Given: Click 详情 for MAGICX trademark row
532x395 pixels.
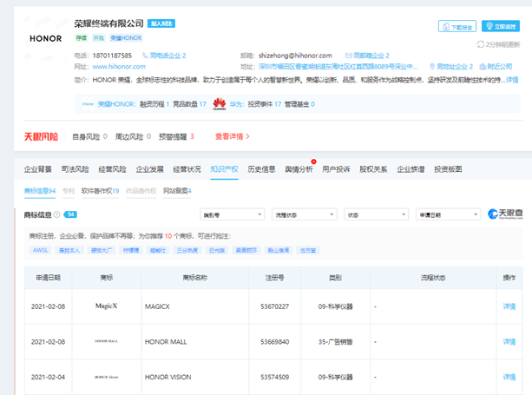Looking at the screenshot, I should coord(509,306).
